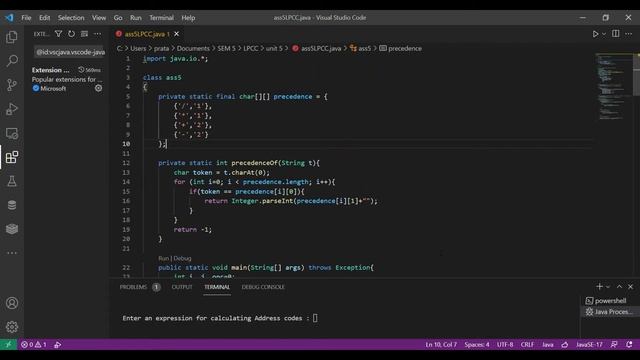Screen dimensions: 640x360
Task: Click Ln 10, Col 7 cursor position
Action: [x=441, y=344]
